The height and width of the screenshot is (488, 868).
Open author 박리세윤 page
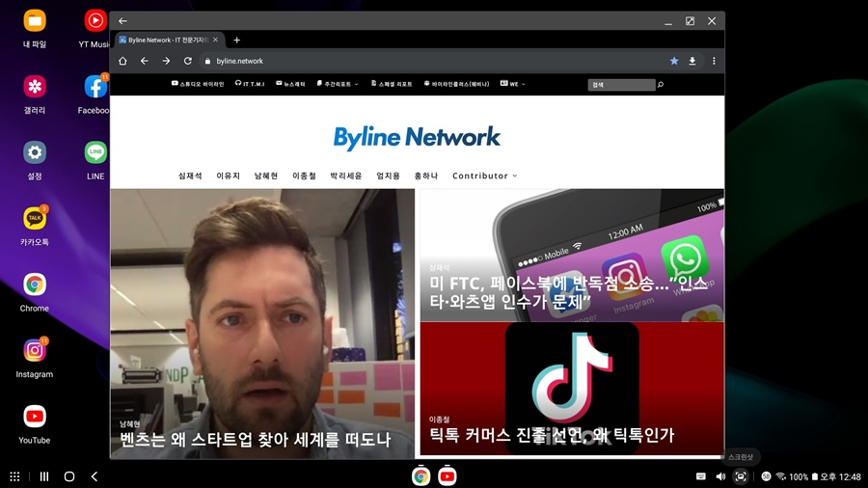346,176
